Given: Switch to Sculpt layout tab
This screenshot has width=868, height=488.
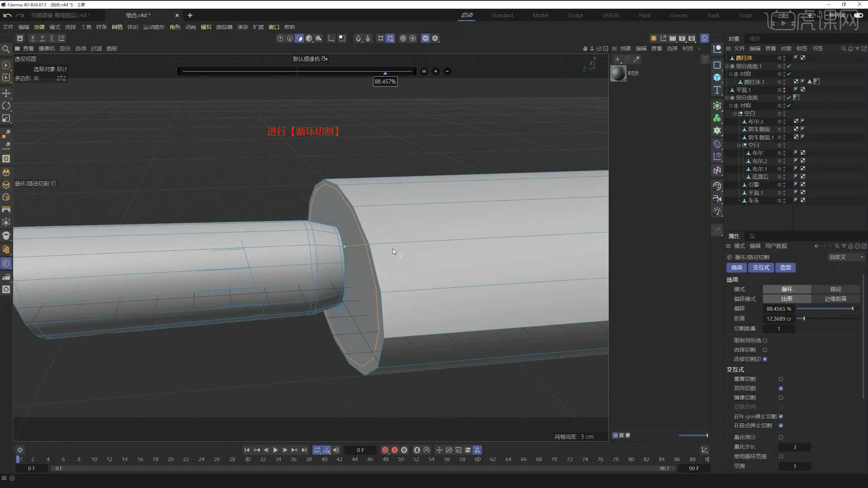Looking at the screenshot, I should (576, 15).
